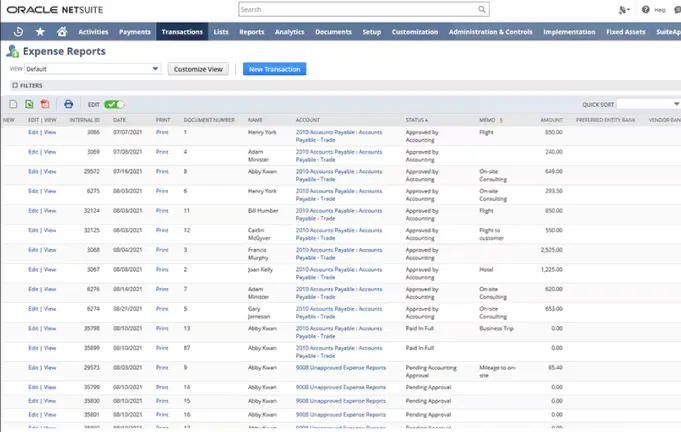This screenshot has height=432, width=681.
Task: Go to the Home dashboard icon
Action: point(61,32)
